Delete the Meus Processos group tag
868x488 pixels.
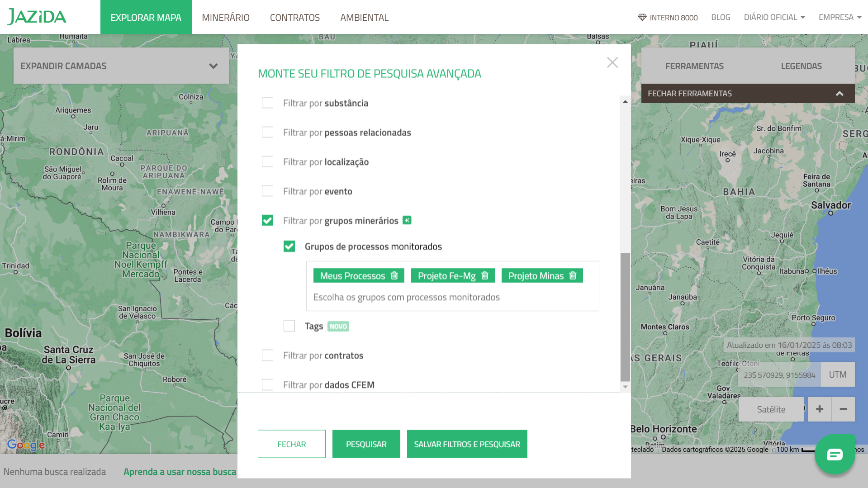tap(394, 275)
